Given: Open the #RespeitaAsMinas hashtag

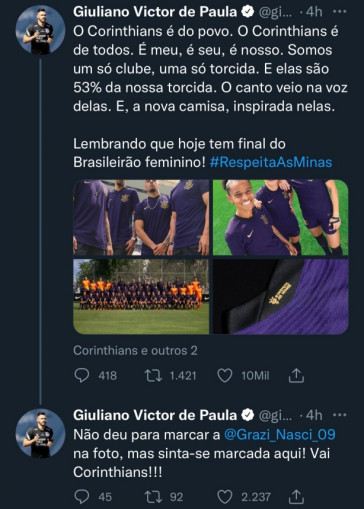Looking at the screenshot, I should pos(271,162).
